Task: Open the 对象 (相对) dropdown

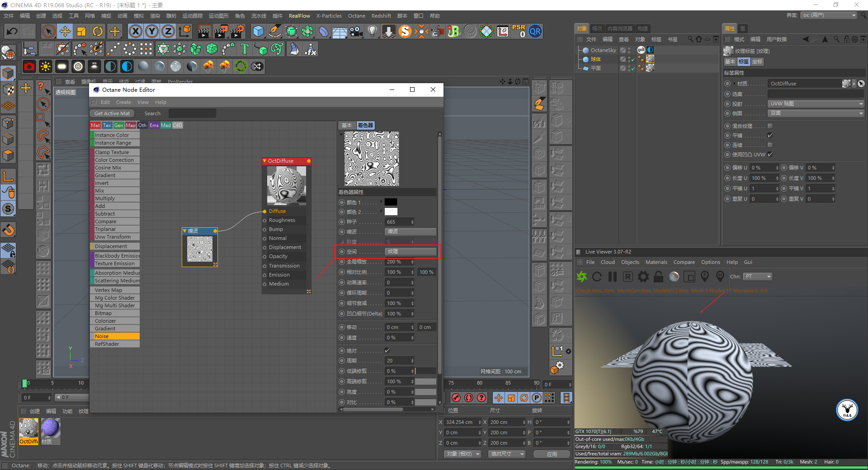Action: 462,454
